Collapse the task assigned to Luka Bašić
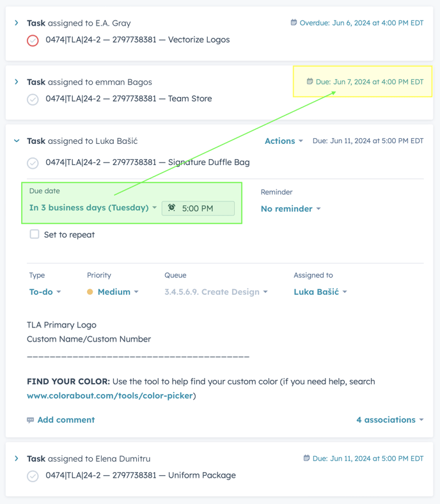Image resolution: width=440 pixels, height=504 pixels. click(17, 141)
